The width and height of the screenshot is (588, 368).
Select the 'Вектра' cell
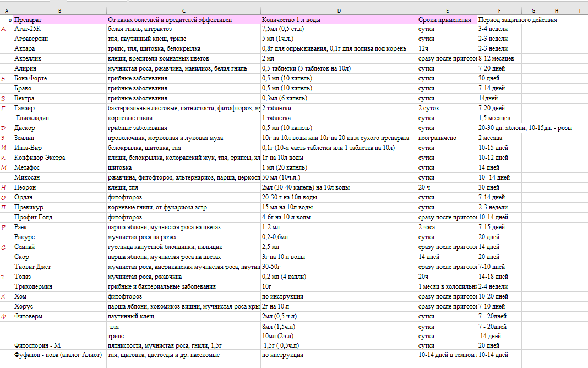[x=59, y=98]
